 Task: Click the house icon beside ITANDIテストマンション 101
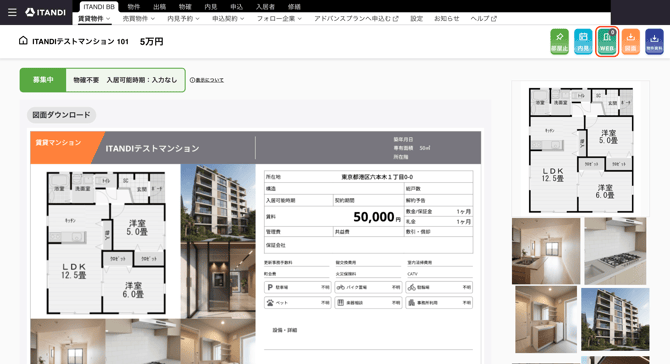click(x=23, y=41)
